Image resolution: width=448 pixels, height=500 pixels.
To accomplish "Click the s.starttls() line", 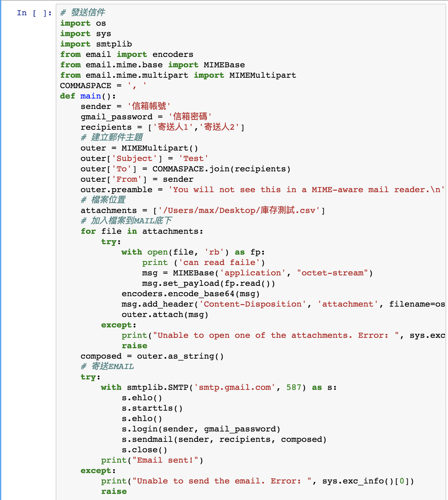I will click(152, 408).
